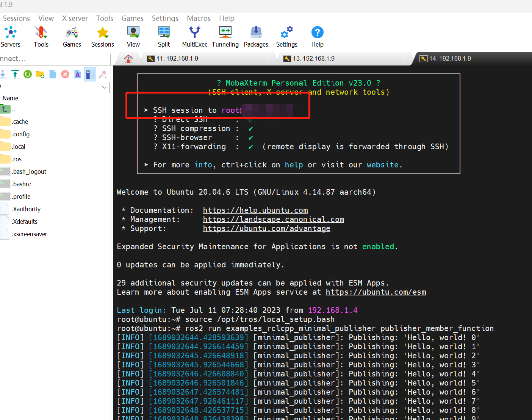This screenshot has height=420, width=532.
Task: Open the landscape.canonical.com link
Action: (x=274, y=219)
